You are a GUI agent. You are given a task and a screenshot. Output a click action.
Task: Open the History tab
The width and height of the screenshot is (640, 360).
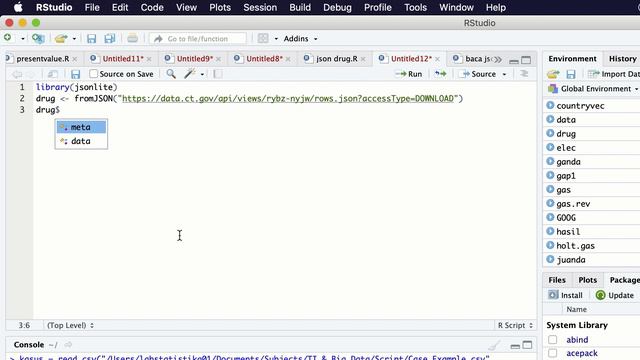622,59
